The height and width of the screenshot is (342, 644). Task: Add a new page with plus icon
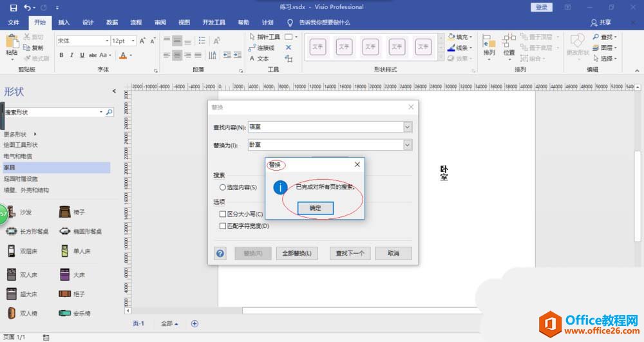pyautogui.click(x=194, y=323)
